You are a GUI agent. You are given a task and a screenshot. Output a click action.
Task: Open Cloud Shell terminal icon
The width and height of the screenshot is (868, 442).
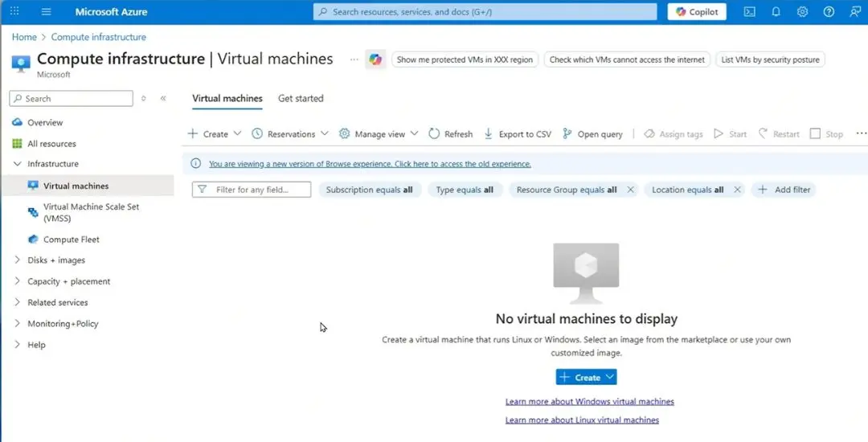tap(750, 11)
